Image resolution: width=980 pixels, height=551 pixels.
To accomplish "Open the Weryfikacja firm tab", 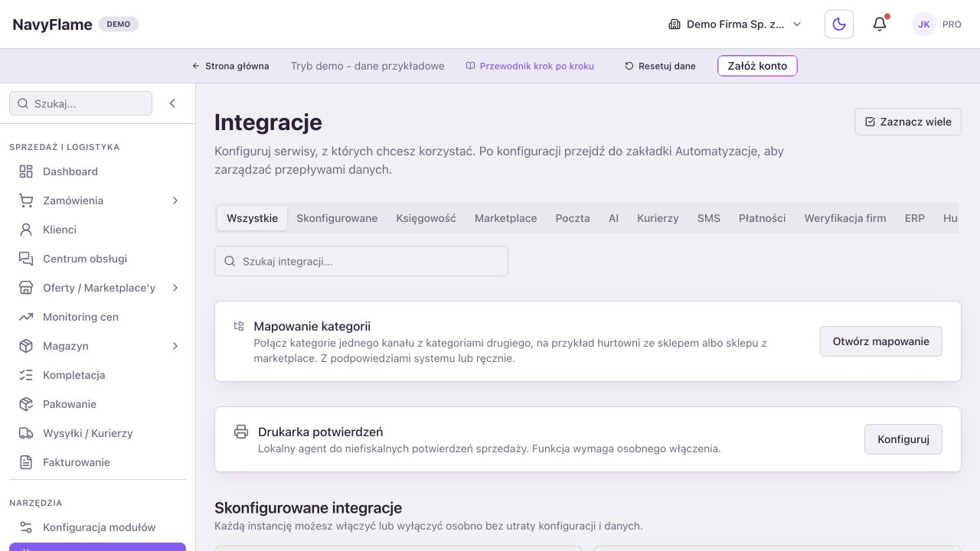I will (x=845, y=218).
